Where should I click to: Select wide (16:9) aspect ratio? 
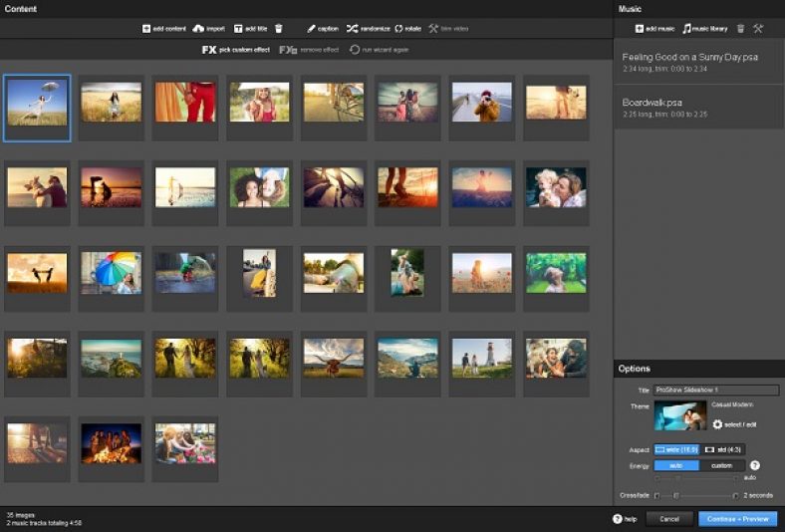point(676,450)
